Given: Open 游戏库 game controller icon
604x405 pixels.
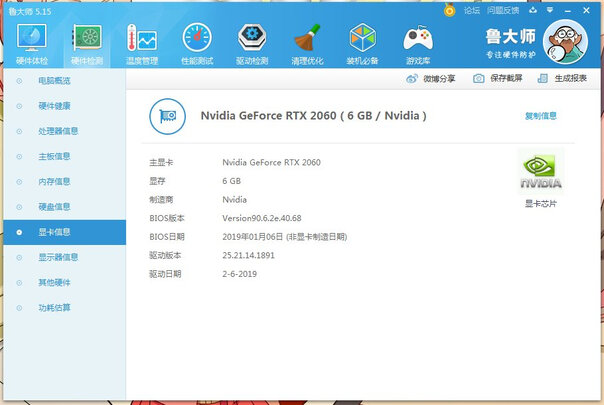Looking at the screenshot, I should [417, 40].
